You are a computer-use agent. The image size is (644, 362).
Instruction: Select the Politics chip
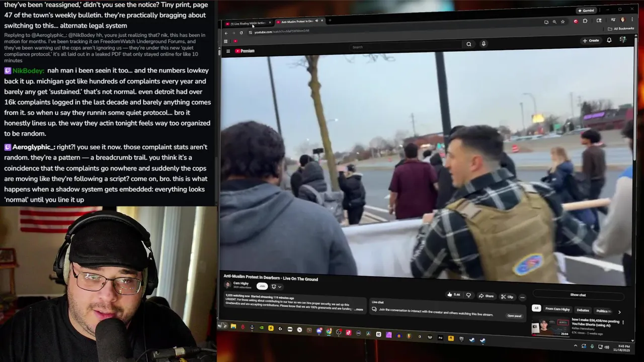click(603, 311)
